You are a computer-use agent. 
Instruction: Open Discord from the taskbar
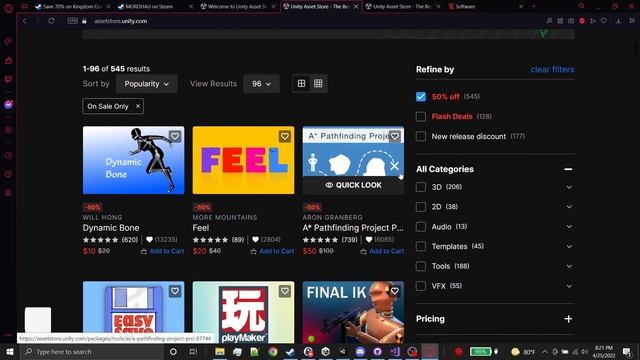360,351
